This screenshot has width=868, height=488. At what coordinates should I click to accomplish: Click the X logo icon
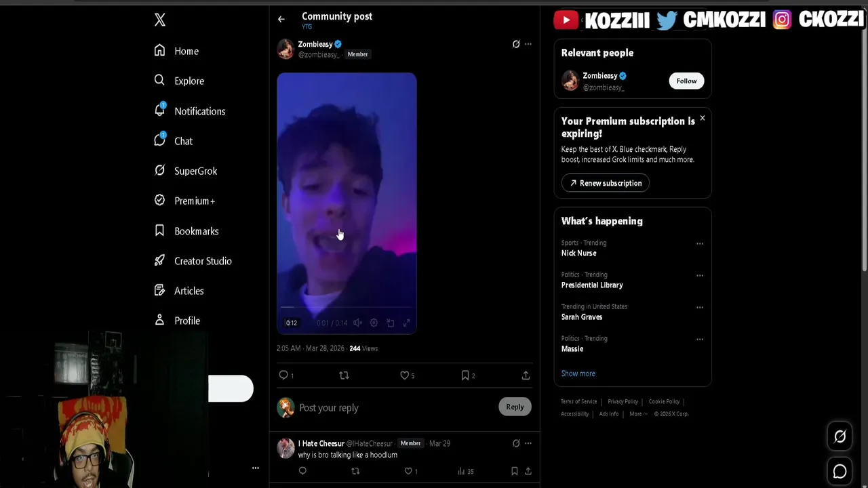pos(160,20)
